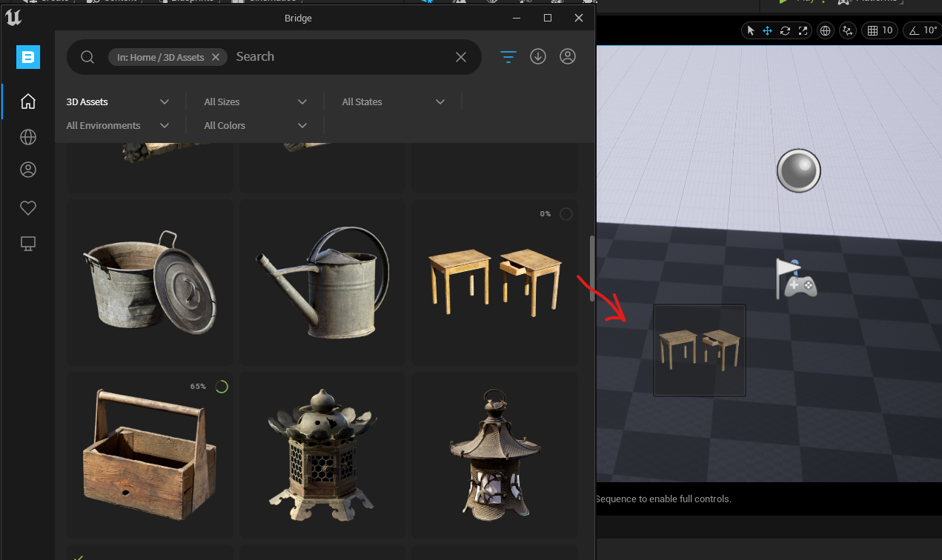Select the wooden toolbox asset

click(x=150, y=454)
